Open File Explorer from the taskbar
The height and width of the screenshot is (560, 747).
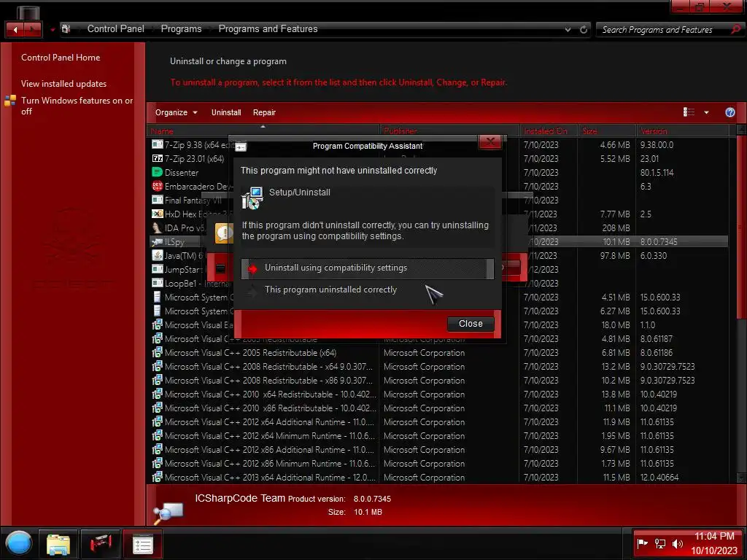tap(58, 544)
